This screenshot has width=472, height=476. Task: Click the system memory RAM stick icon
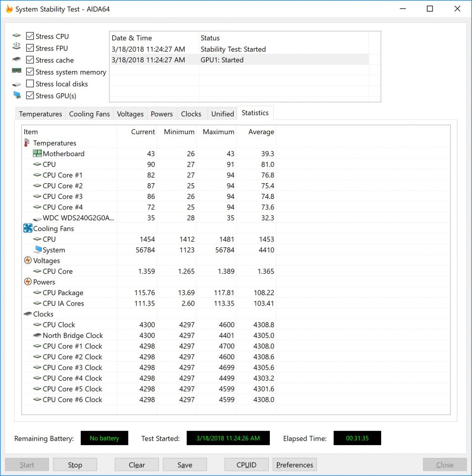16,71
